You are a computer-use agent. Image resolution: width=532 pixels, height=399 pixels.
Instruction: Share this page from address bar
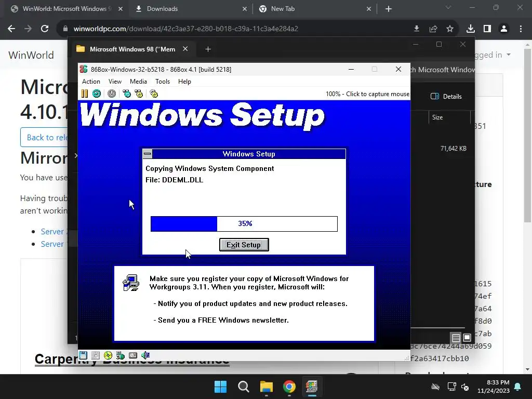[x=433, y=29]
